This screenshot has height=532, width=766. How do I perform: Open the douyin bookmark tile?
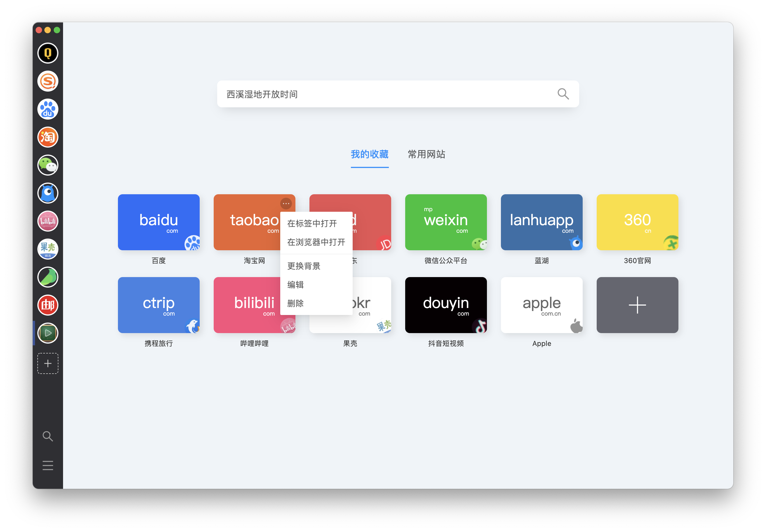[x=446, y=305]
